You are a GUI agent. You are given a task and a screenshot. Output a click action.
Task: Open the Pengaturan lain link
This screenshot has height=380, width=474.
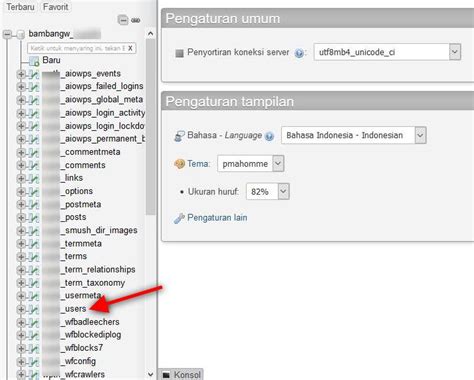pos(217,218)
